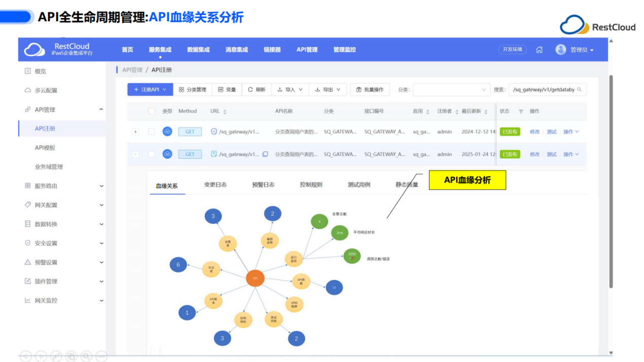The height and width of the screenshot is (362, 644).
Task: Click the blue API type icon on first row
Action: (168, 131)
